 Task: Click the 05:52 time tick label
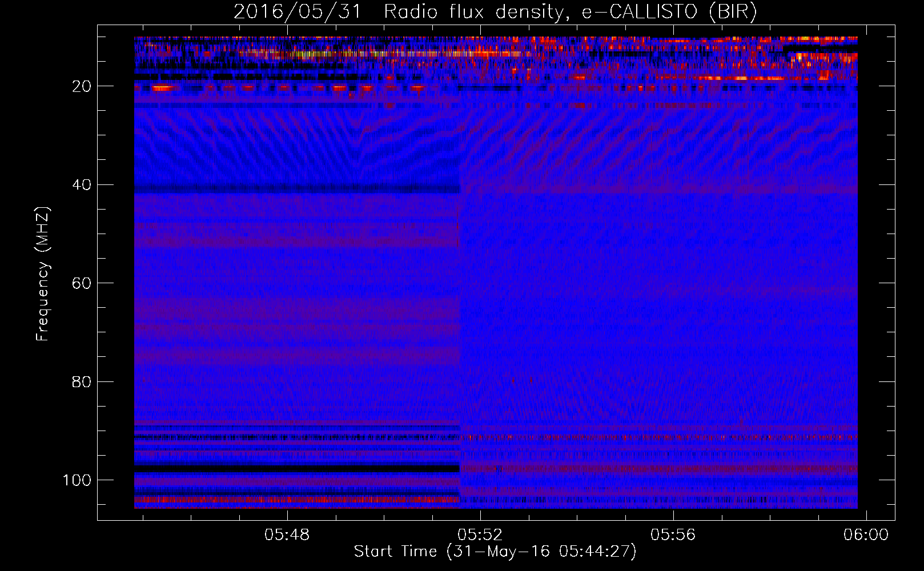pyautogui.click(x=480, y=535)
